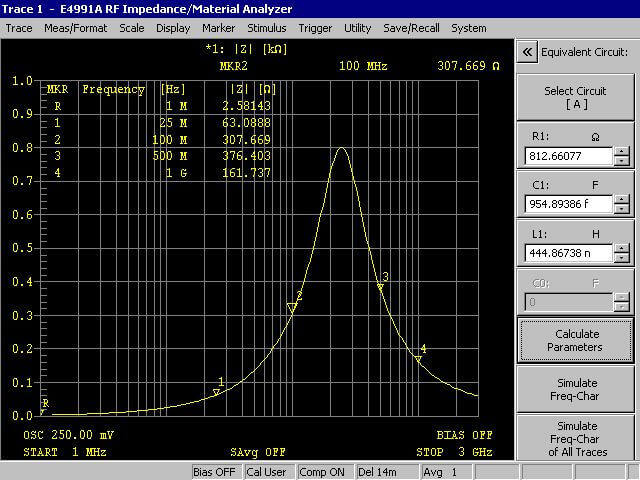640x480 pixels.
Task: Click the Del 14m status bar entry
Action: 387,472
